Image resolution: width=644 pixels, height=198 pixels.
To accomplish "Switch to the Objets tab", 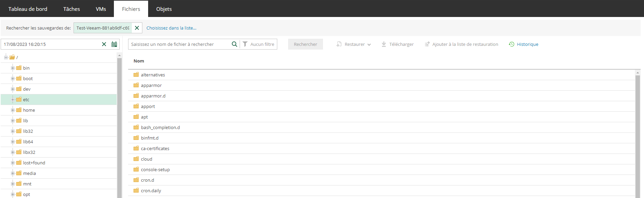I will click(164, 9).
